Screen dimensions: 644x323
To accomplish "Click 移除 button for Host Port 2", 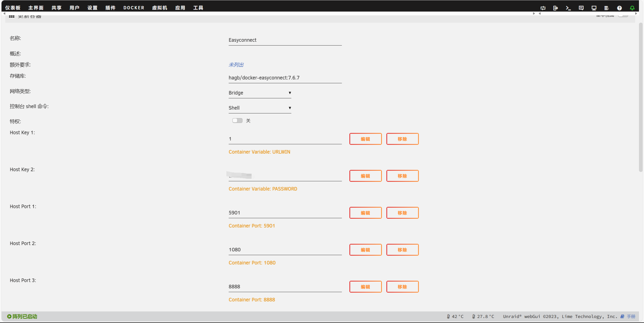I will click(402, 250).
